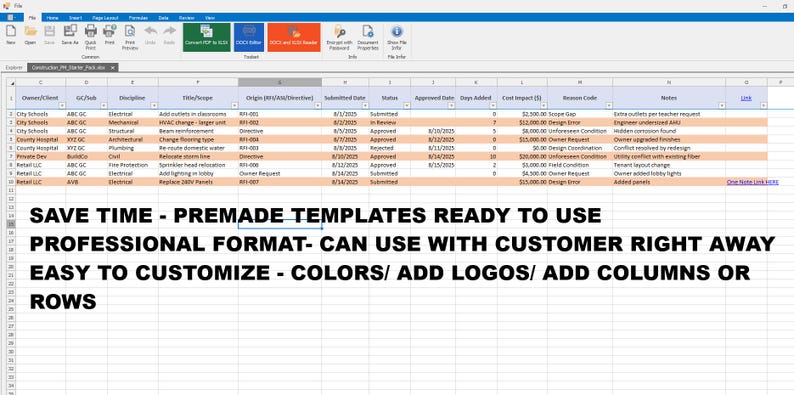Select the 'In Review' status cell

(389, 123)
